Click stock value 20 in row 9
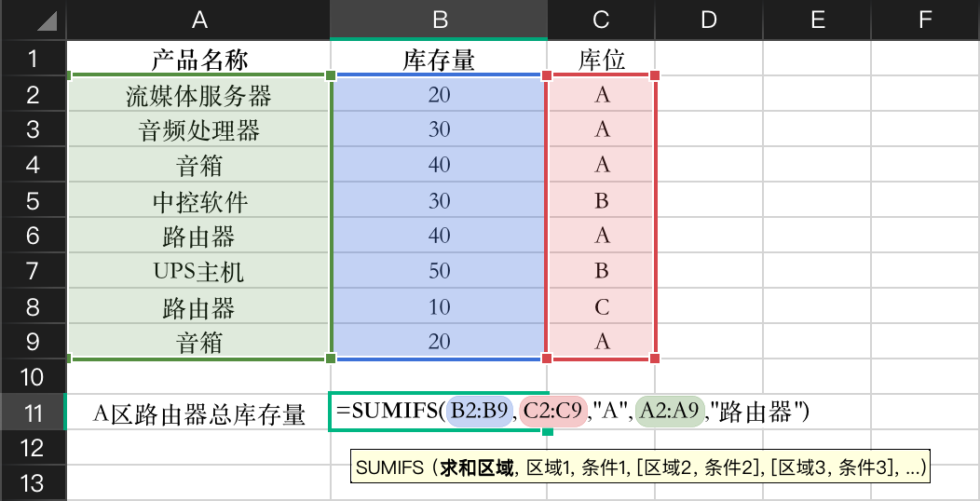 click(439, 342)
